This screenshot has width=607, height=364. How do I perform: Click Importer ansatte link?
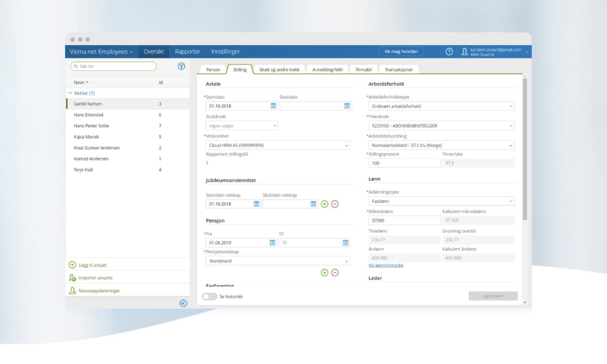[x=95, y=278]
